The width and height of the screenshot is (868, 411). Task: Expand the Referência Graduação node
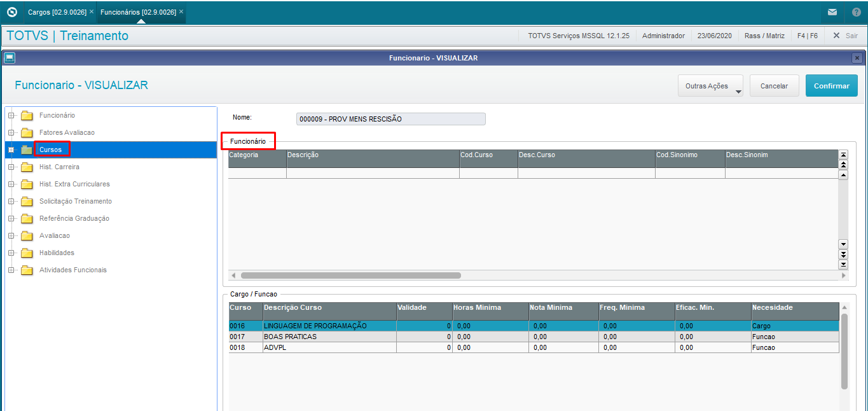click(x=11, y=218)
